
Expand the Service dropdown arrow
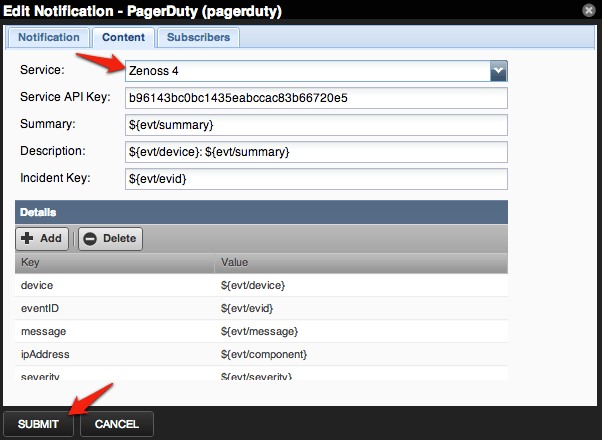point(499,71)
